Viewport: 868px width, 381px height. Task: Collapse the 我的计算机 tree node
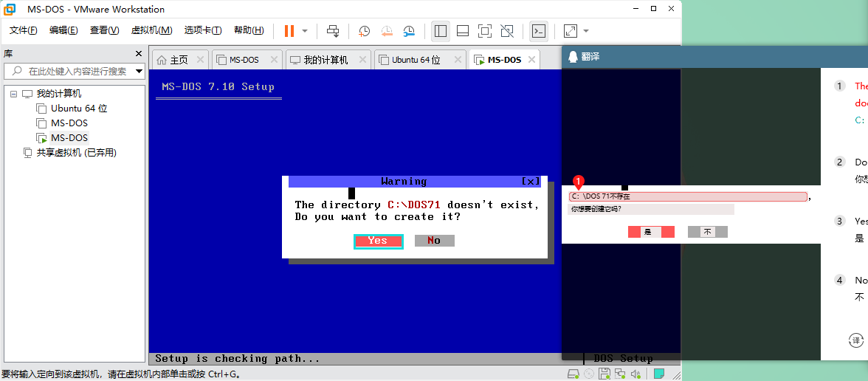(x=13, y=95)
